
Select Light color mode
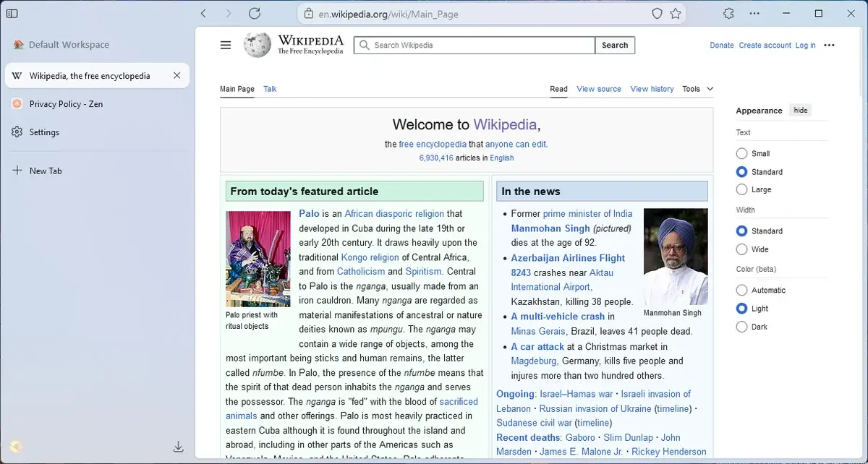[741, 309]
